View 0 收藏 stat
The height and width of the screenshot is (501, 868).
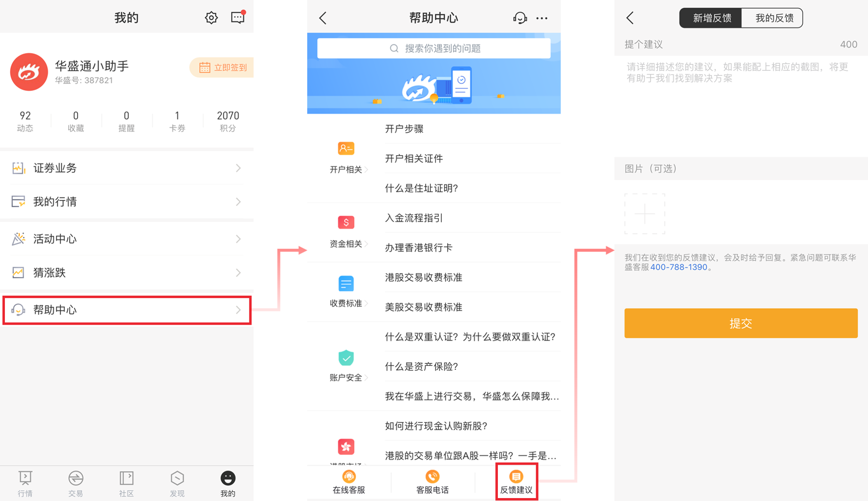pos(76,121)
